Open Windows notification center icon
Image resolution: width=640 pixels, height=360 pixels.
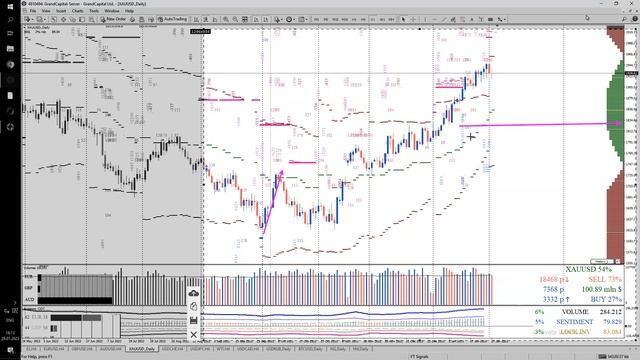coord(10,350)
